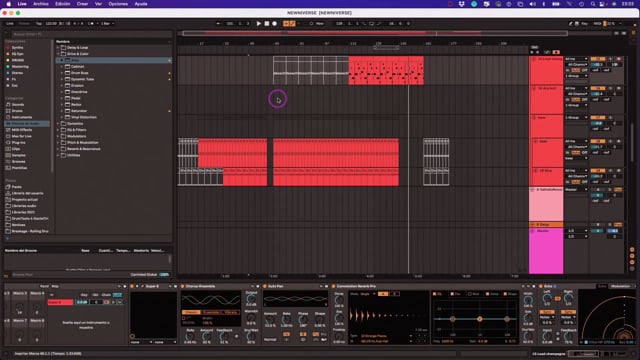Select the Plug-ins browser category
640x360 pixels.
point(18,142)
